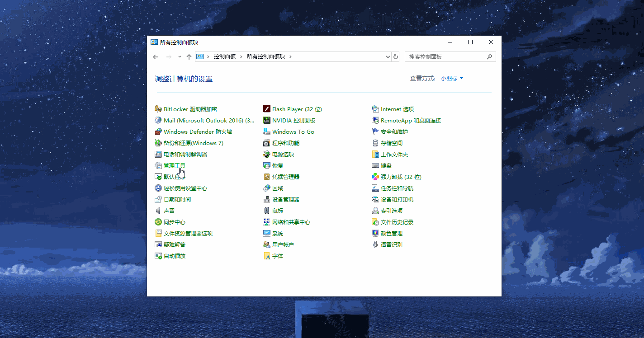Go up one level with Up arrow
Screen dimensions: 644x338
189,56
